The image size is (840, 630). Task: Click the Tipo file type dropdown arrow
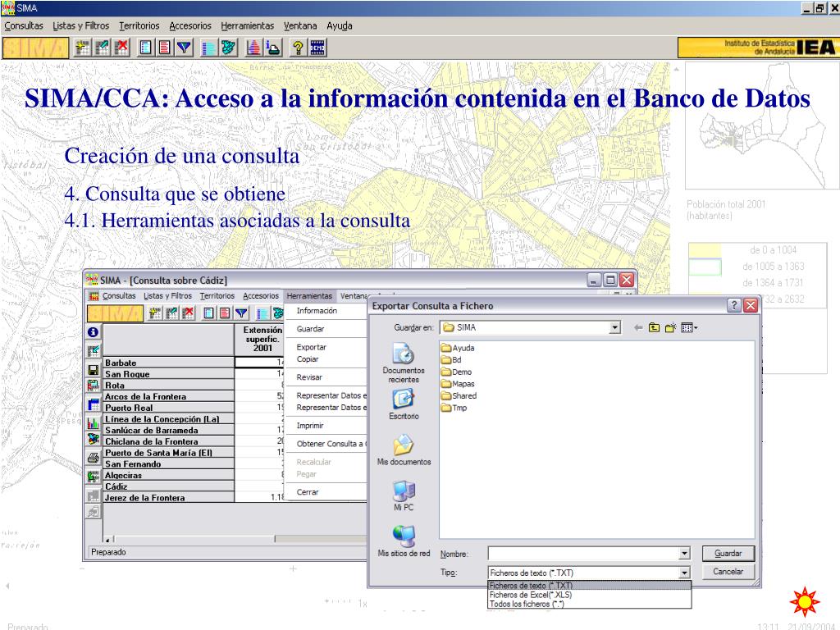click(684, 573)
